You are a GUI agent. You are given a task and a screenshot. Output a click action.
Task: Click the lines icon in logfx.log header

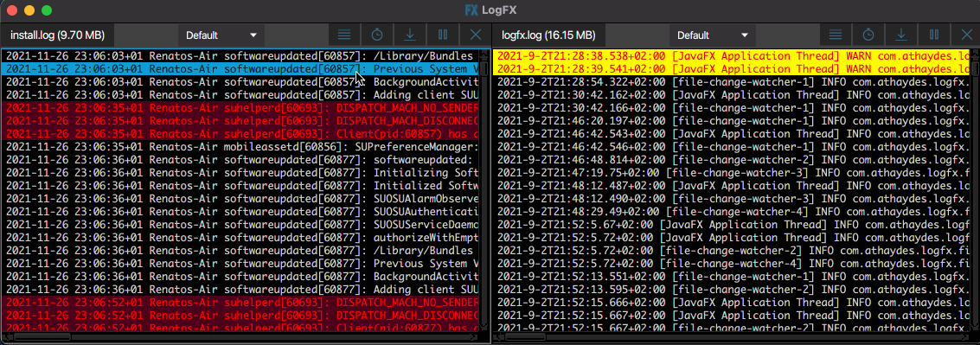coord(836,35)
